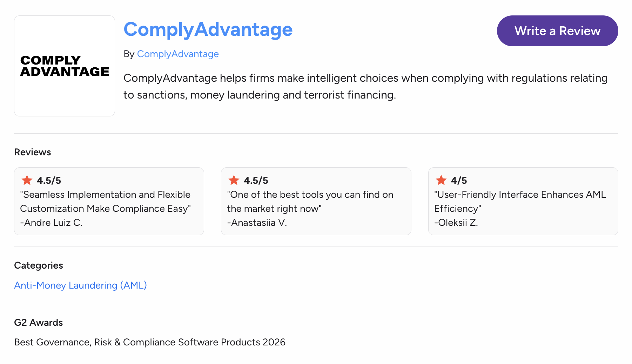This screenshot has width=632, height=364.
Task: Click the ComplyAdvantage vendor link after By
Action: [x=178, y=54]
